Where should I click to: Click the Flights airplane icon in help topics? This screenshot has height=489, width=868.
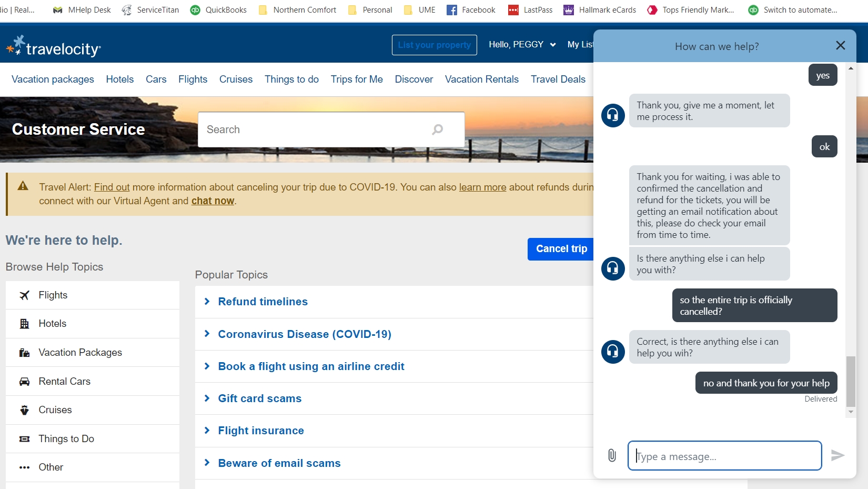click(24, 295)
